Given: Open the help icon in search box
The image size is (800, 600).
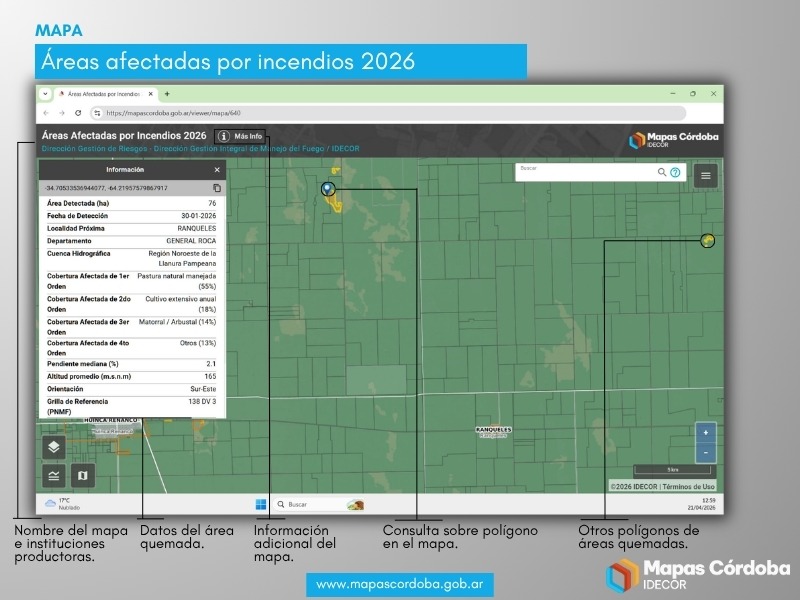Looking at the screenshot, I should coord(675,172).
